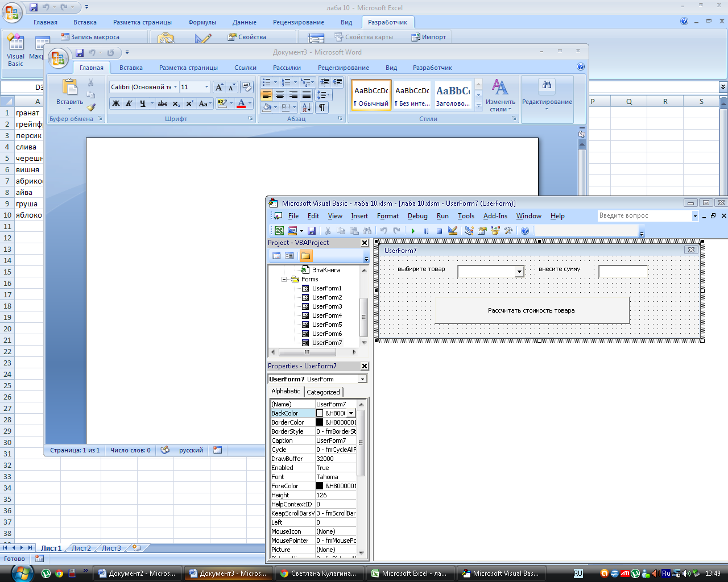Toggle Subscript in Word font group
Image resolution: width=728 pixels, height=582 pixels.
176,103
